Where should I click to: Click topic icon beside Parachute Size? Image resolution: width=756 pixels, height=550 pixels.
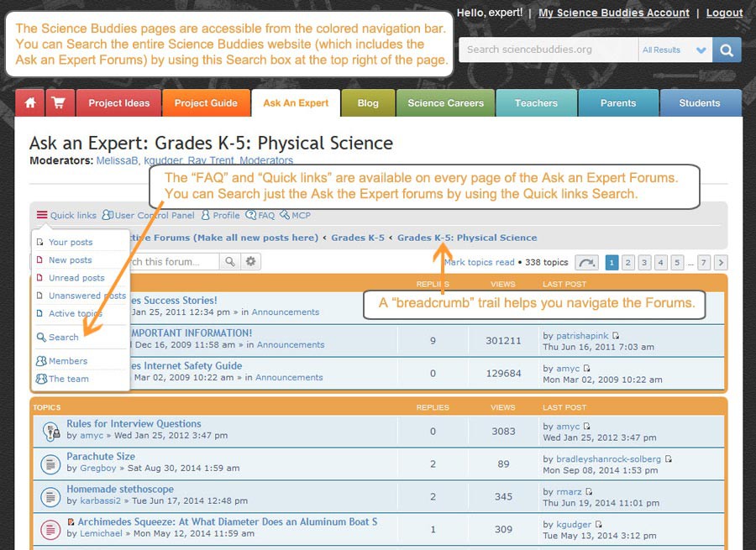point(50,464)
